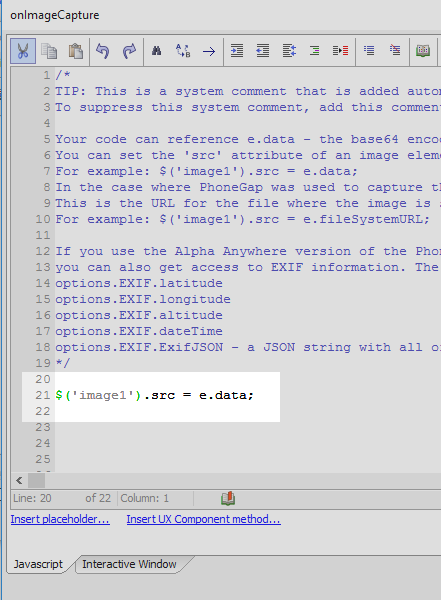Undo the last edit
Image resolution: width=441 pixels, height=600 pixels.
pyautogui.click(x=103, y=51)
